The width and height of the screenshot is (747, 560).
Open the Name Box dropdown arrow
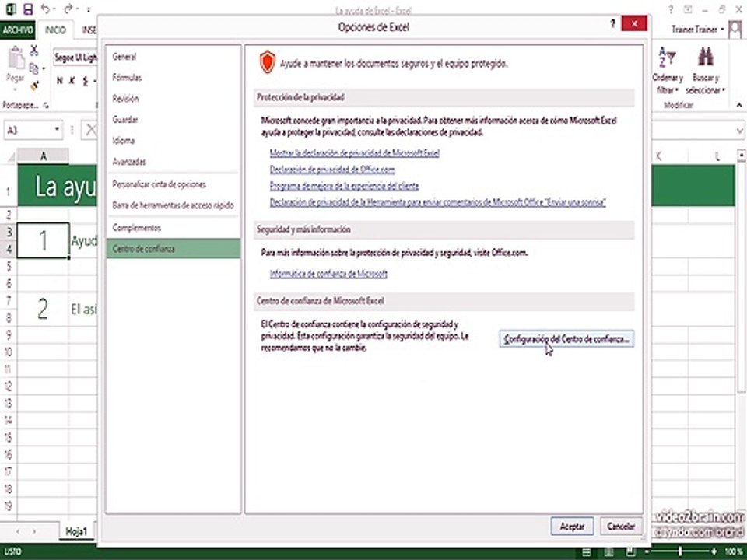pyautogui.click(x=57, y=130)
